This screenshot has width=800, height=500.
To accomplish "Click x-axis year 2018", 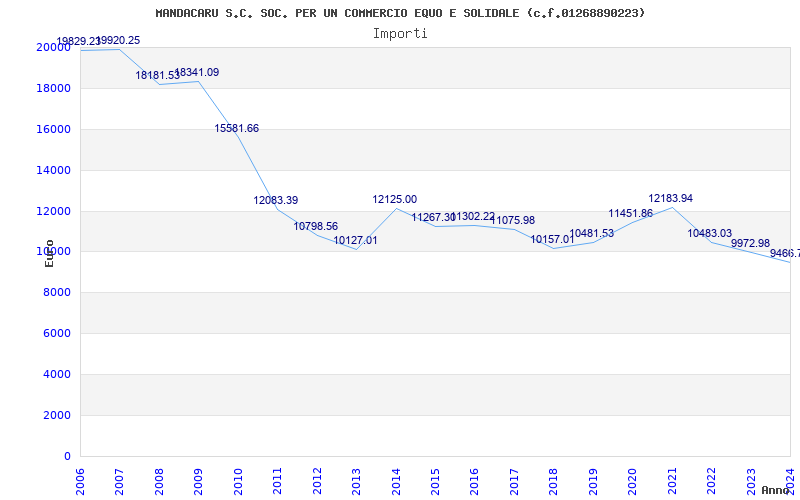I will (x=554, y=481).
